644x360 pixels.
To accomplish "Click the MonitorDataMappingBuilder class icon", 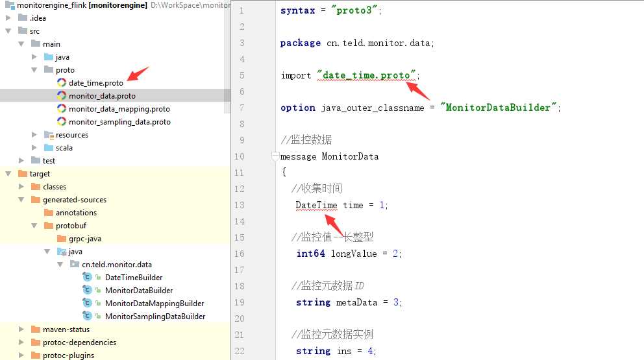I will 87,304.
